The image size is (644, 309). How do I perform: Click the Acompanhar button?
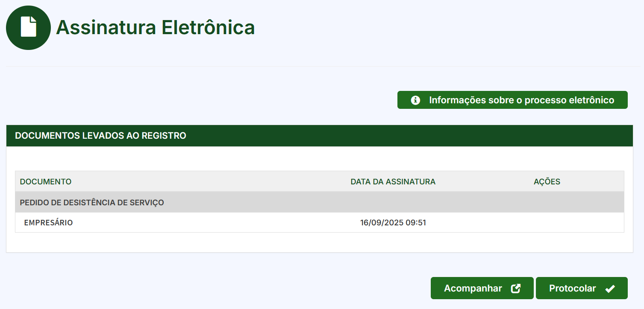pos(482,288)
